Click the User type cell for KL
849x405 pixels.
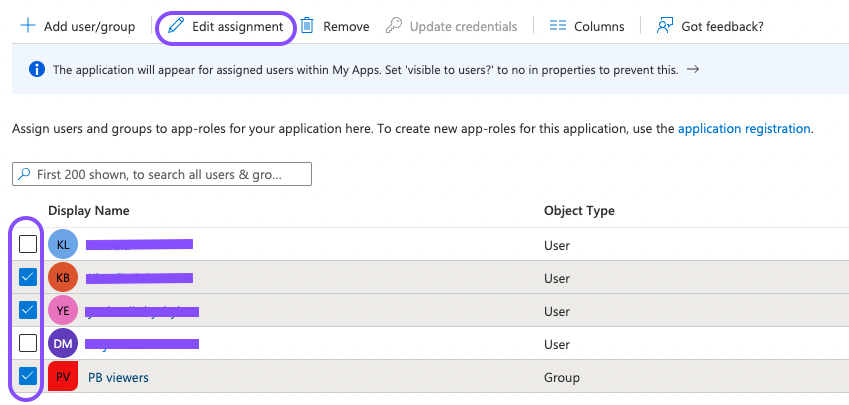557,246
